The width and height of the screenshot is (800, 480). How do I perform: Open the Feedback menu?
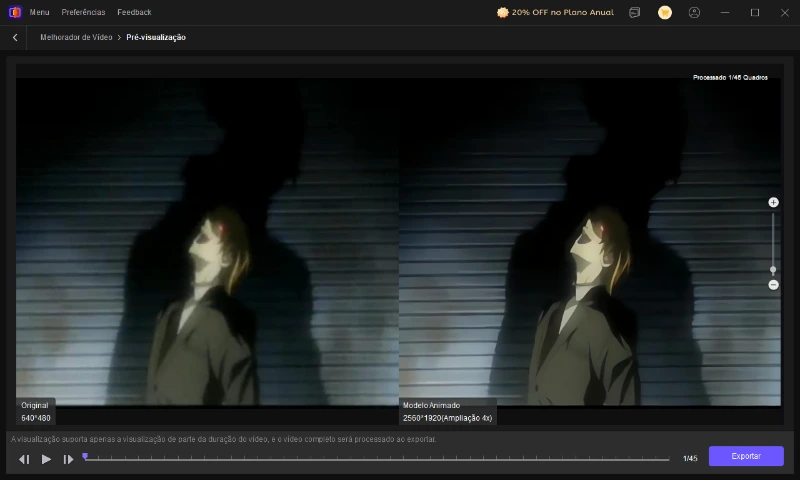[134, 12]
